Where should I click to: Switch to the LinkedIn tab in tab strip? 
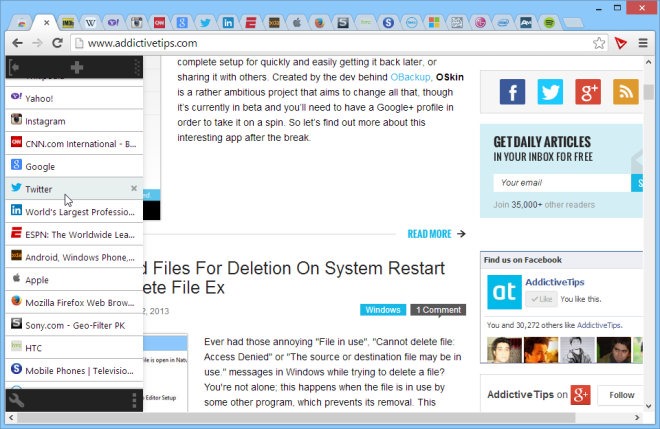(x=228, y=23)
